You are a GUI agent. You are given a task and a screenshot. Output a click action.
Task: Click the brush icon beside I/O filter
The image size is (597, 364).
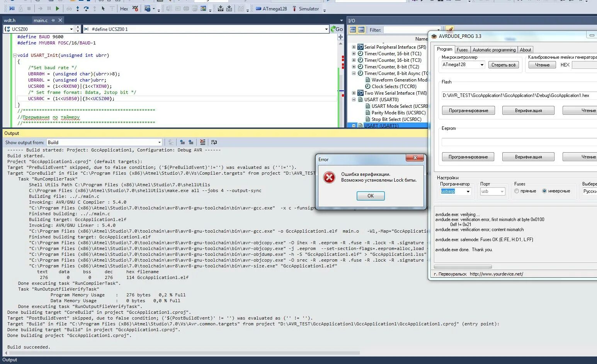point(449,29)
